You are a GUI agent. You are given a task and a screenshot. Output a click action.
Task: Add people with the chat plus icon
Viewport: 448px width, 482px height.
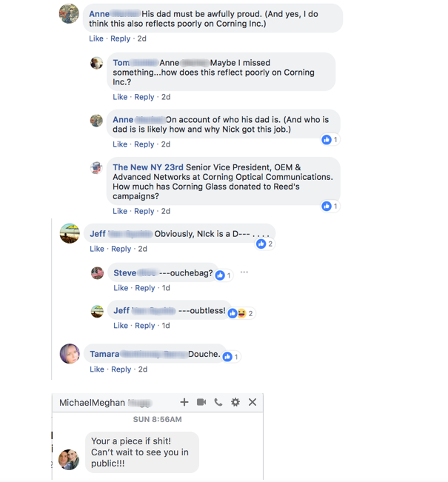184,402
